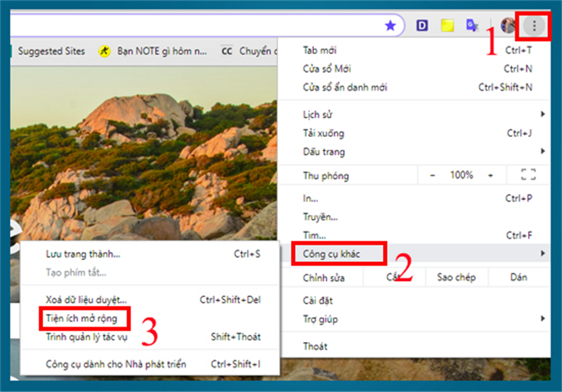This screenshot has width=562, height=392.
Task: Expand the Lịch sử submenu
Action: tap(414, 115)
